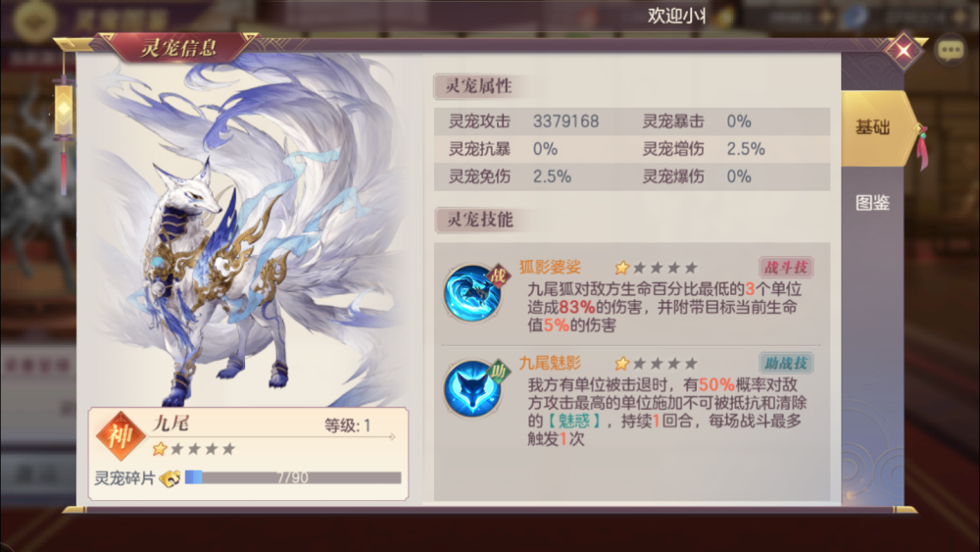Tap the 九尾魅影 assist skill icon

tap(473, 388)
